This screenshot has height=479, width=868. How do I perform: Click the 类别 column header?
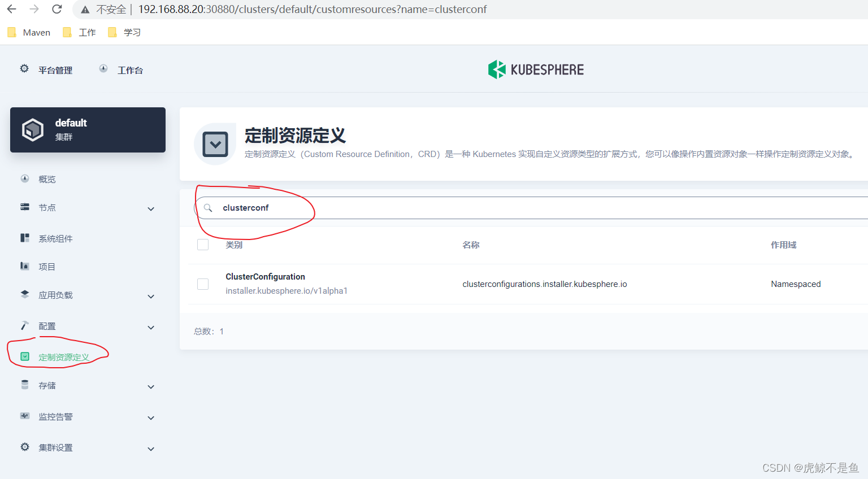234,245
